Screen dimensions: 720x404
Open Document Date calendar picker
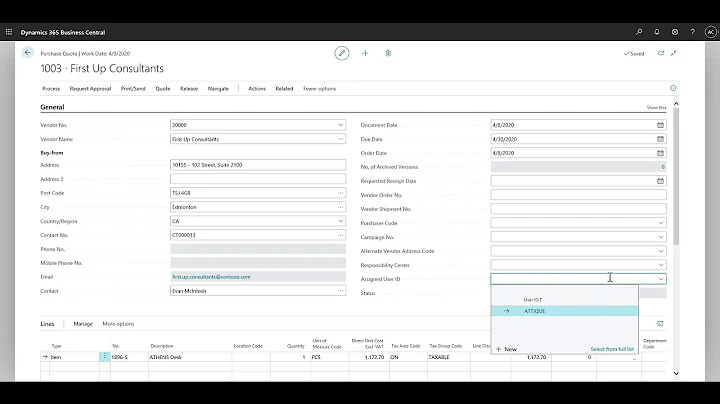point(660,125)
